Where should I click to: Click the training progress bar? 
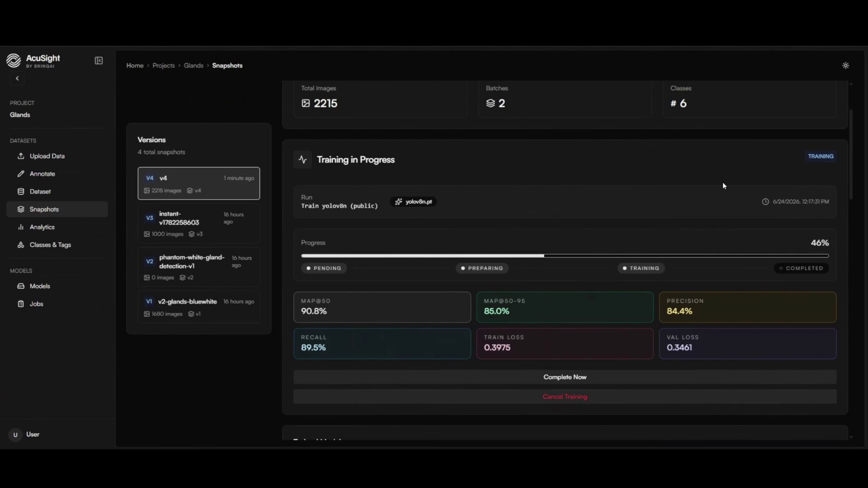[565, 256]
